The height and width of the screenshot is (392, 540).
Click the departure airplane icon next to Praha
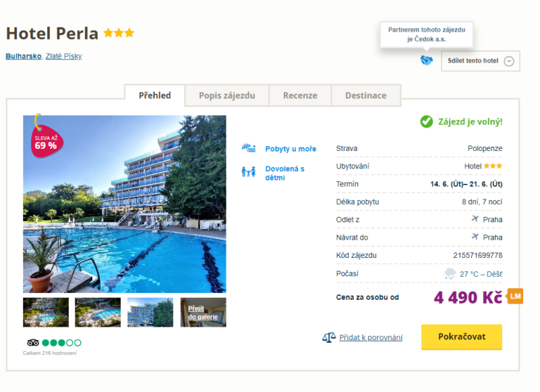pyautogui.click(x=475, y=219)
